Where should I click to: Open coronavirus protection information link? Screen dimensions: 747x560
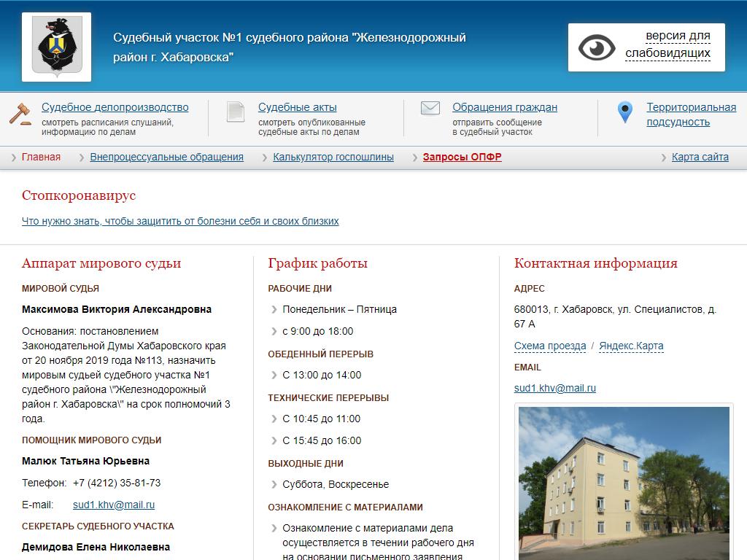(x=180, y=221)
